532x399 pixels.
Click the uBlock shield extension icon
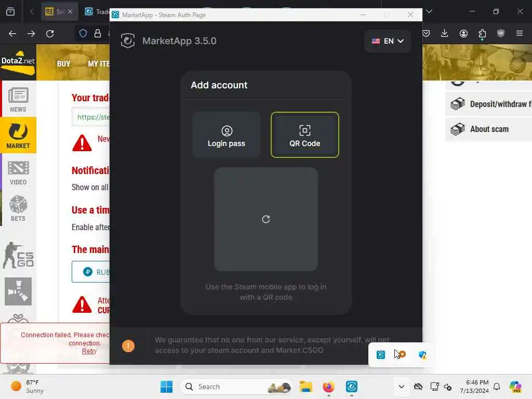(x=500, y=33)
